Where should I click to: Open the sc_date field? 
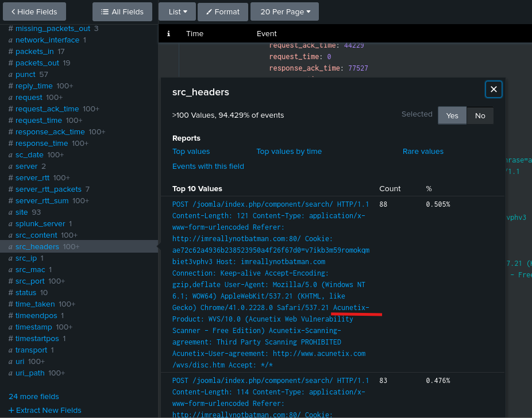(x=29, y=155)
